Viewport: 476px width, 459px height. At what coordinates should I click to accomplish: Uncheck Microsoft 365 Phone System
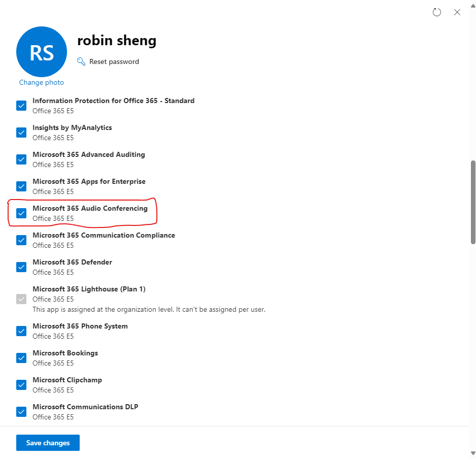pyautogui.click(x=21, y=331)
